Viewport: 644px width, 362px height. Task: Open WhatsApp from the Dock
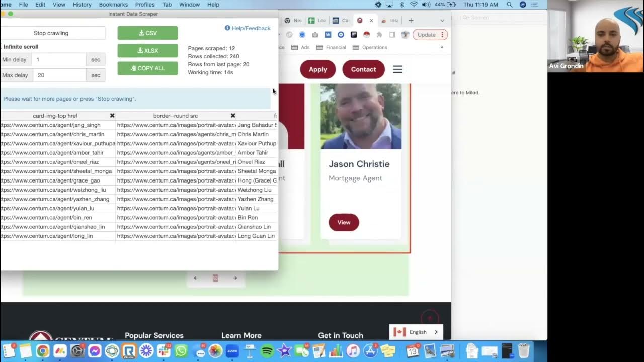181,351
